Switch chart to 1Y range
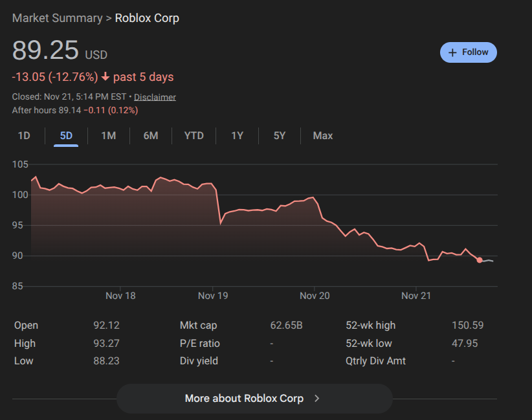Viewport: 532px width, 420px height. pyautogui.click(x=237, y=136)
